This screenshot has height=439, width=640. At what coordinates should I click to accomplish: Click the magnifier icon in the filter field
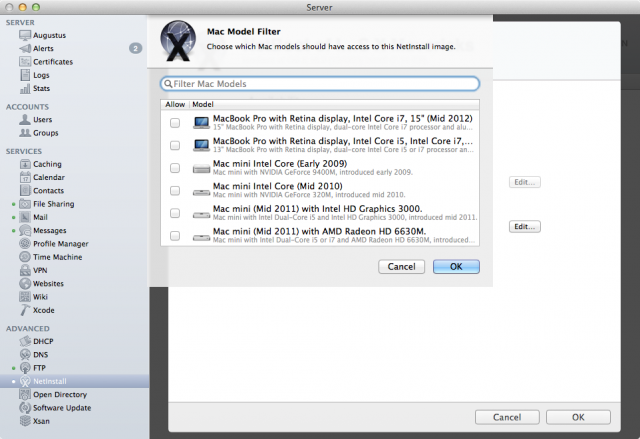pos(168,84)
